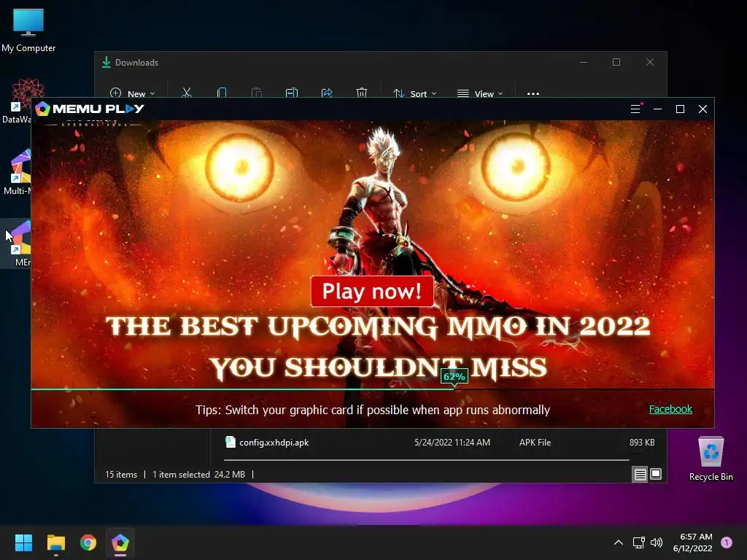Viewport: 747px width, 560px height.
Task: Click the 15 items status text
Action: [x=121, y=474]
